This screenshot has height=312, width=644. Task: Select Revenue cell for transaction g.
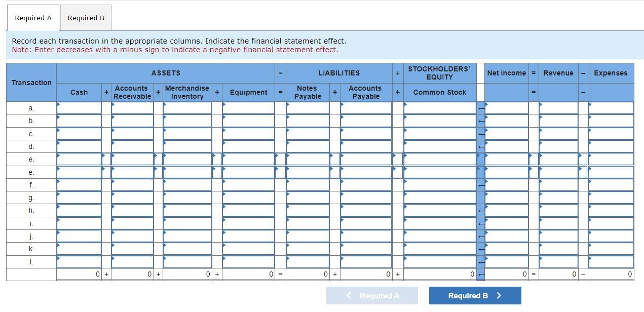click(558, 198)
